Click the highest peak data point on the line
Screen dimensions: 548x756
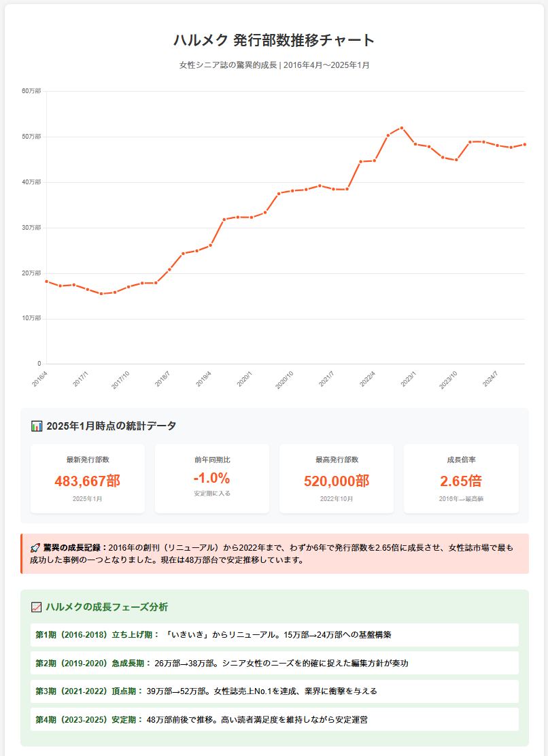click(x=402, y=128)
